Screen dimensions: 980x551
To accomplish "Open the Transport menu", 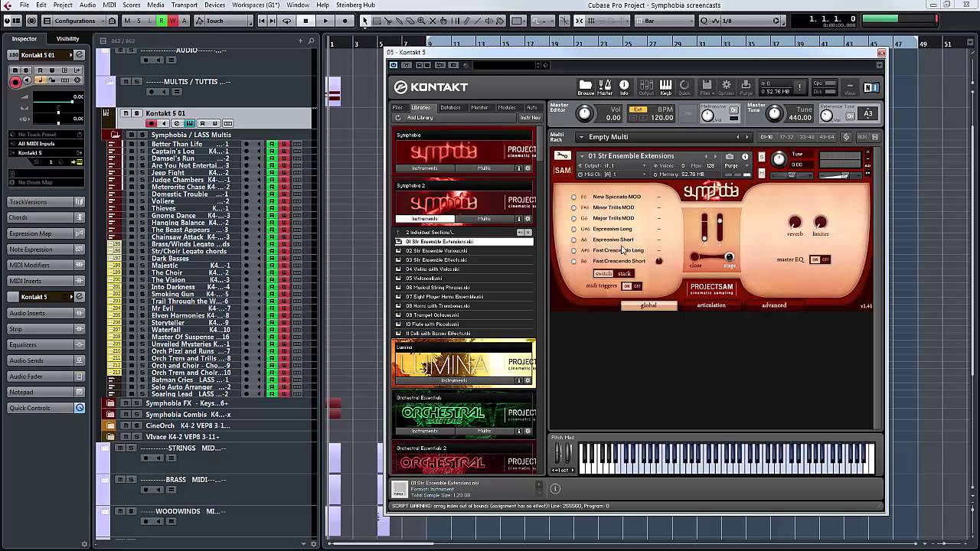I will (x=185, y=5).
